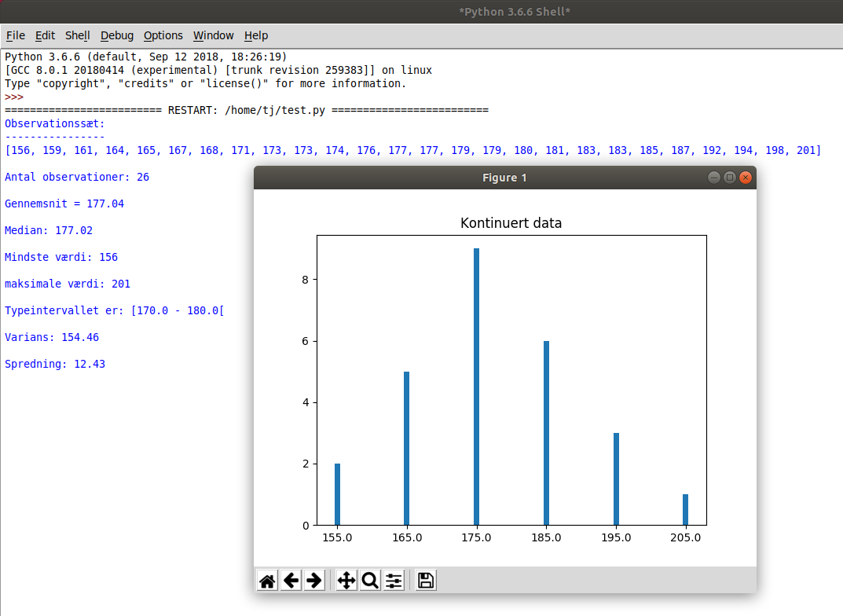Screen dimensions: 843x616
Task: Maximize the Figure 1 window
Action: pos(730,178)
